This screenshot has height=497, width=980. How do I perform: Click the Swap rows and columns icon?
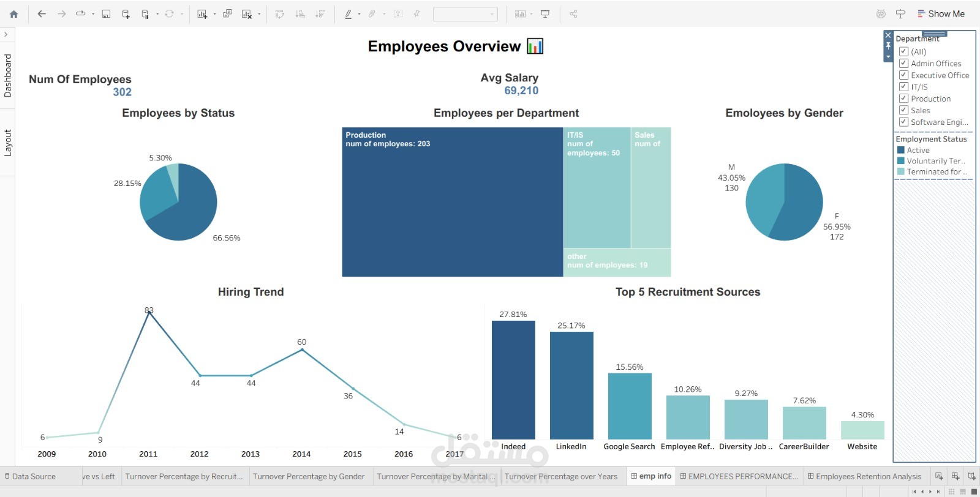280,13
